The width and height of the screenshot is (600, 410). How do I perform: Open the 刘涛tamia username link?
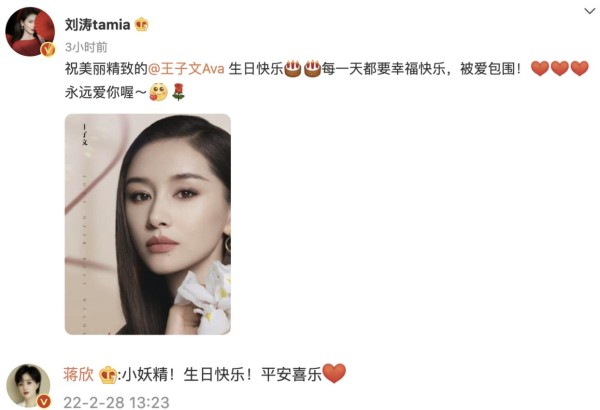98,25
